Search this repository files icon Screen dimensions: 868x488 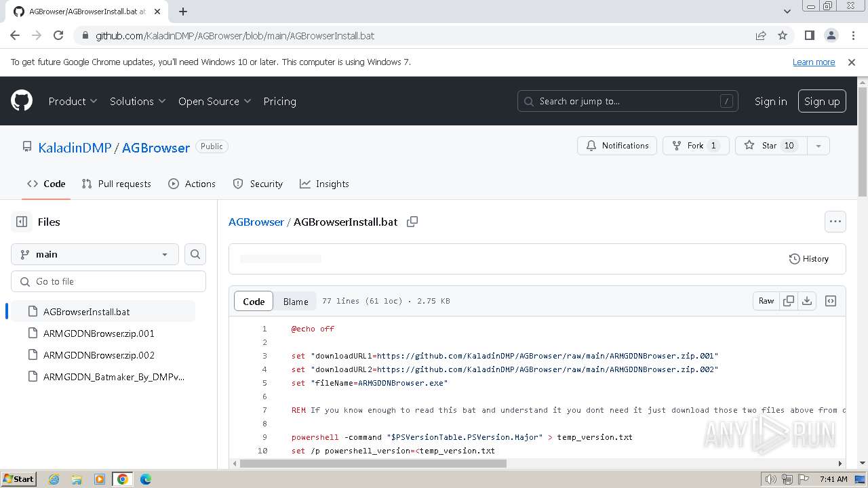pos(195,254)
